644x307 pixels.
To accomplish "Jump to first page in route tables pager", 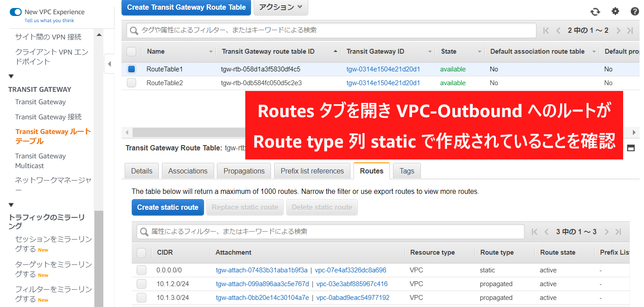I will pos(546,31).
